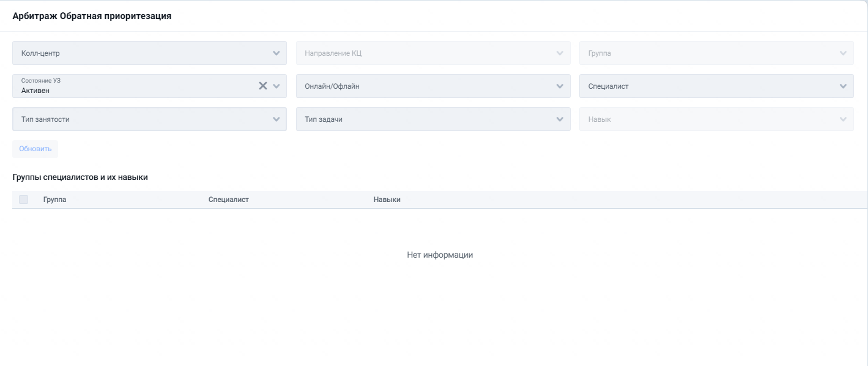This screenshot has width=868, height=366.
Task: Open the Группа filter dropdown
Action: [716, 53]
